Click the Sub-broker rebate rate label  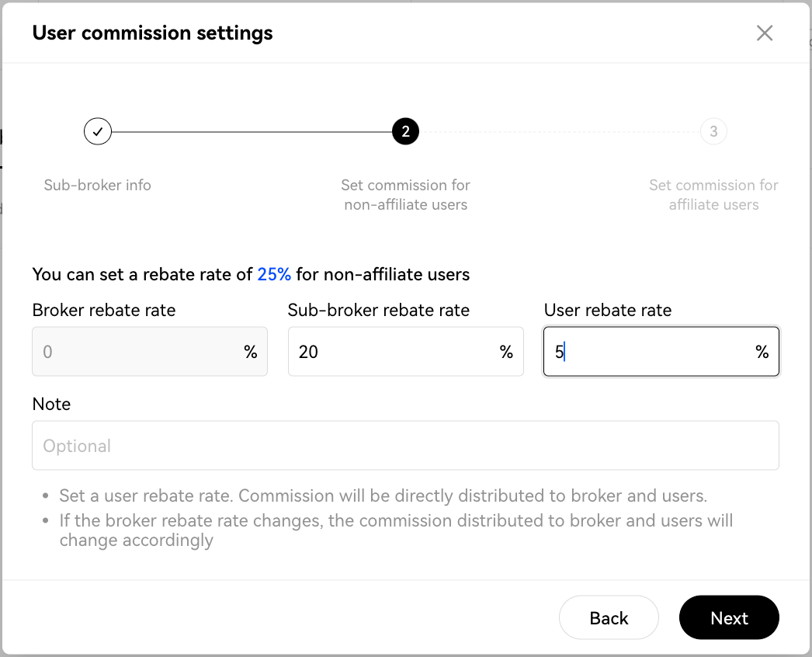379,311
